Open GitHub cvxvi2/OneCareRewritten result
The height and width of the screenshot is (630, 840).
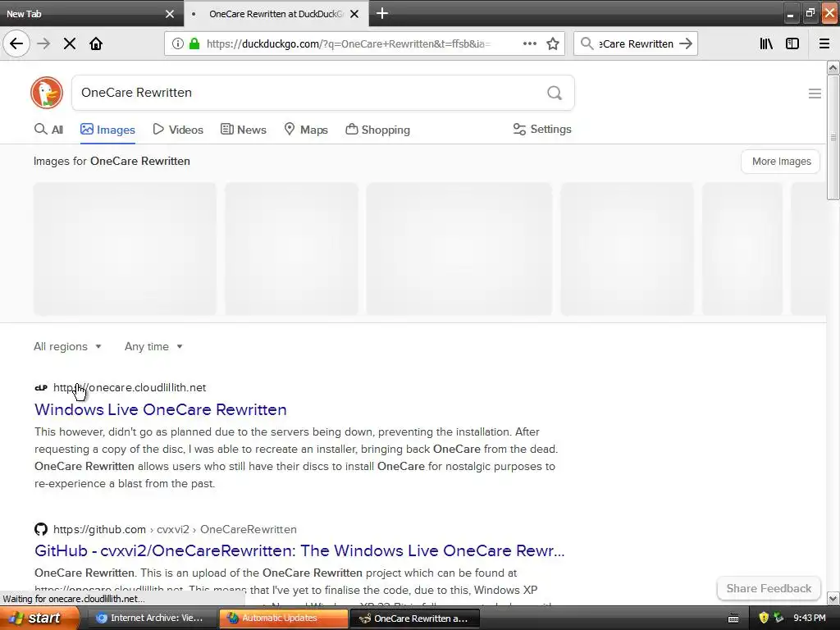click(299, 550)
